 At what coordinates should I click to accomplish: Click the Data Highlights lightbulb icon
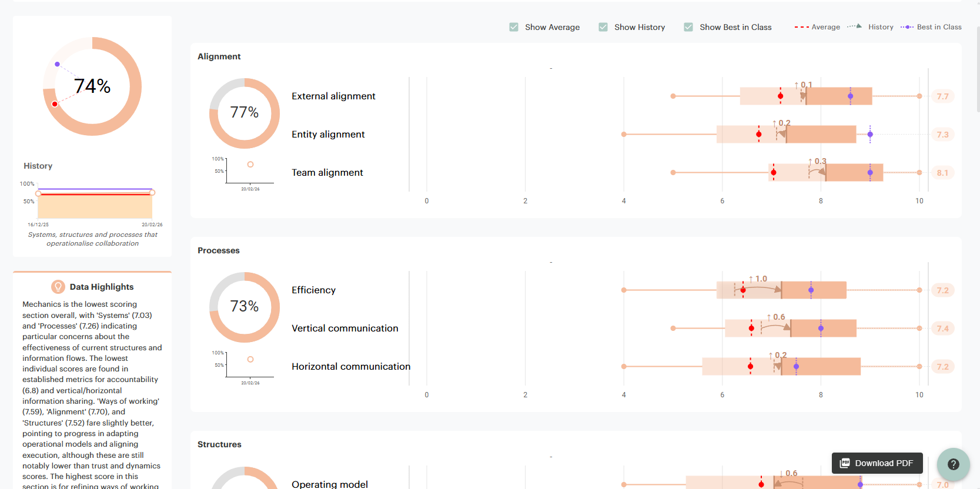pyautogui.click(x=58, y=287)
